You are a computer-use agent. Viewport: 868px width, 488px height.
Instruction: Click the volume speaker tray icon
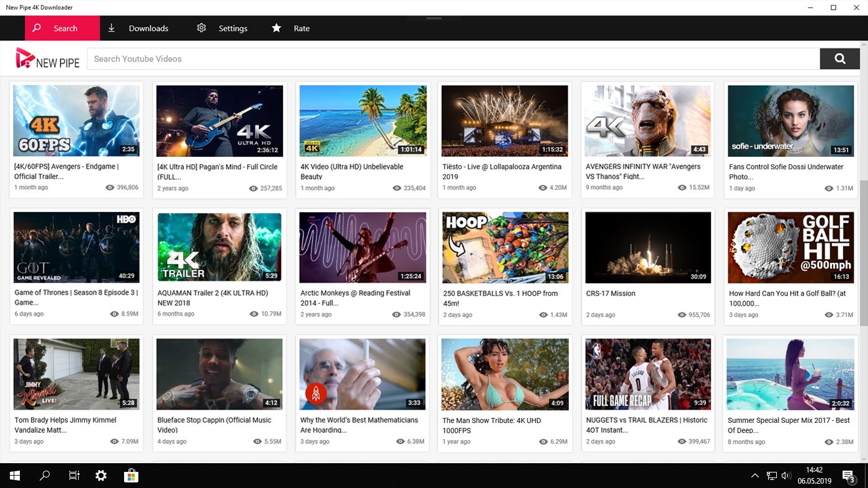click(x=786, y=476)
